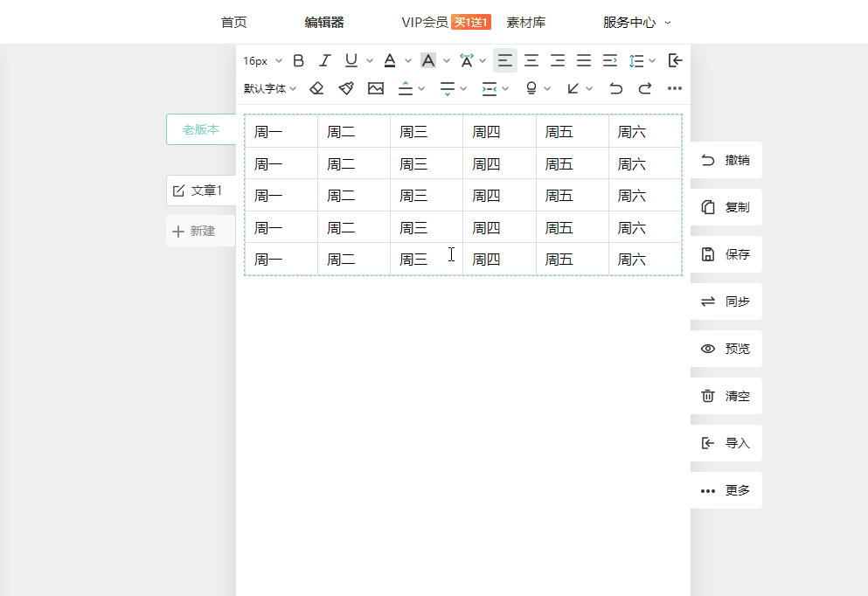Click the paragraph space-before icon
Screen dimensions: 868x596
point(406,88)
